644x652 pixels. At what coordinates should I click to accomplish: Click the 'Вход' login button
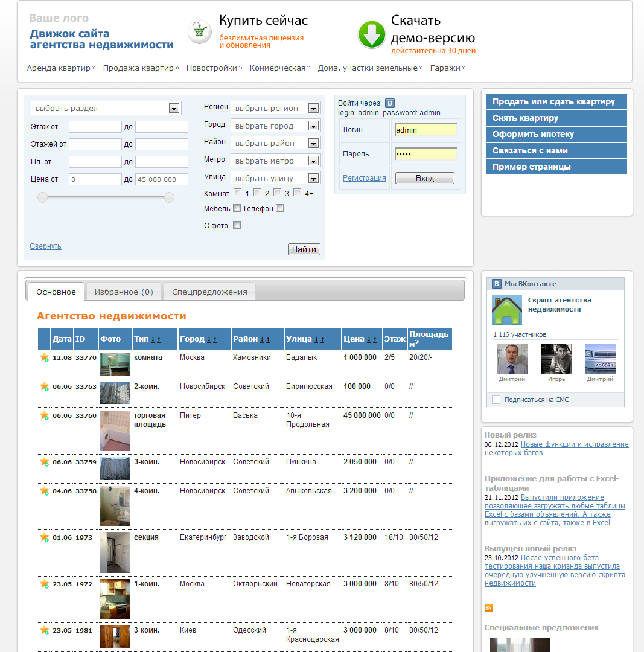tap(424, 178)
